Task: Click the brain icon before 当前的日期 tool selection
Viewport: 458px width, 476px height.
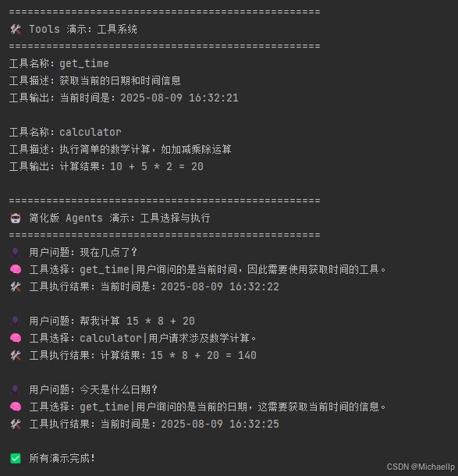Action: tap(16, 407)
